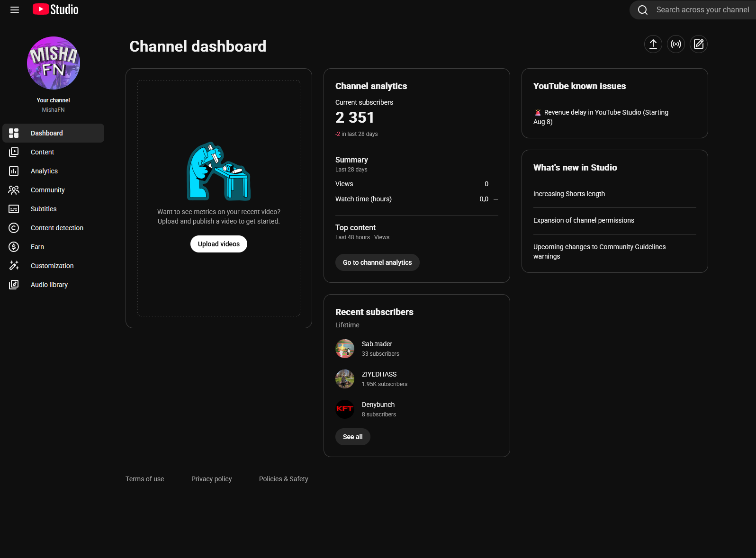The image size is (756, 558).
Task: Click the Dashboard grid icon
Action: [x=14, y=133]
